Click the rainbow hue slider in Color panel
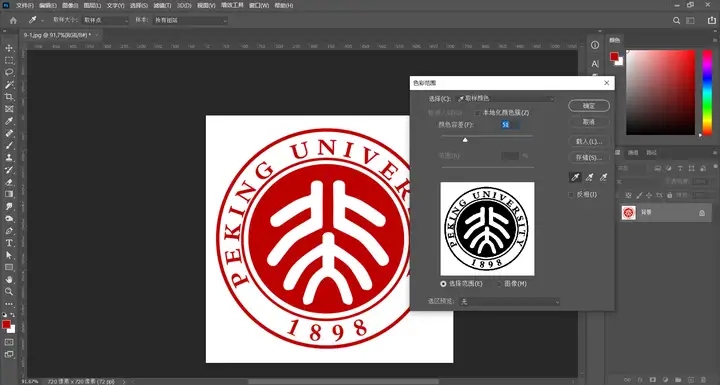Viewport: 720px width, 385px height. [x=708, y=92]
